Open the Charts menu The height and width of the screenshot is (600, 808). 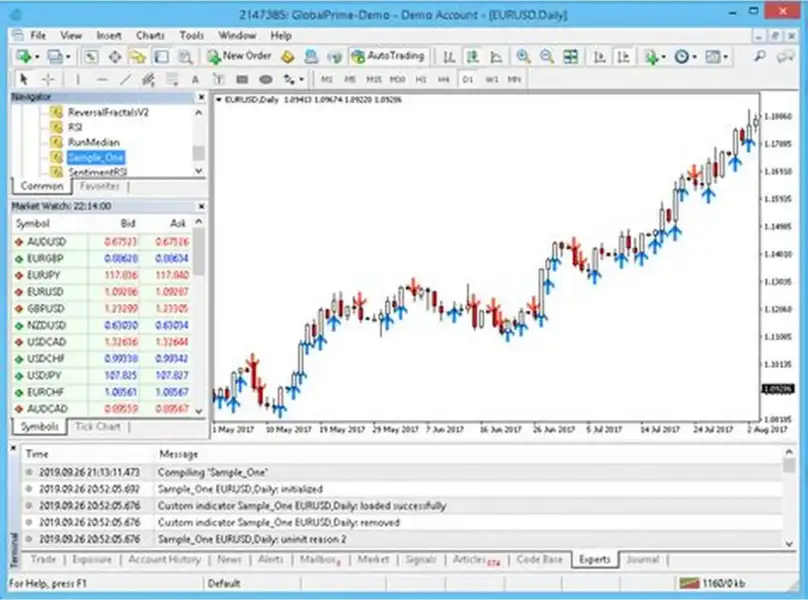[x=150, y=35]
